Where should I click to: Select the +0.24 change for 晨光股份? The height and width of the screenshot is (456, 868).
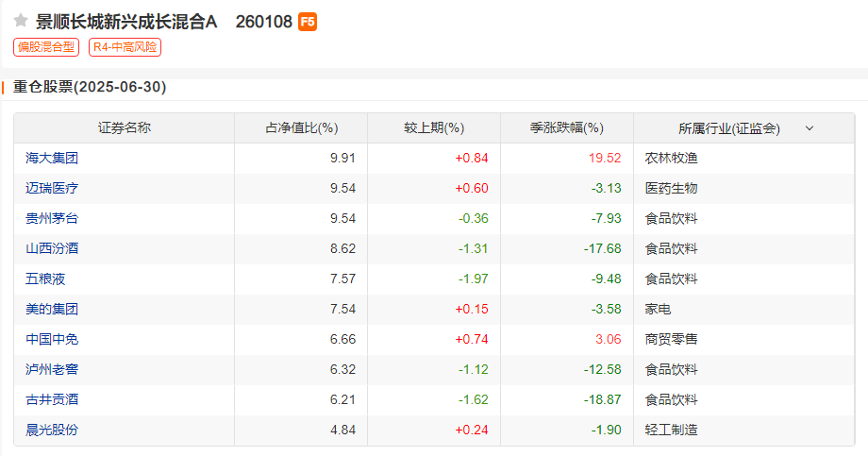tap(472, 430)
